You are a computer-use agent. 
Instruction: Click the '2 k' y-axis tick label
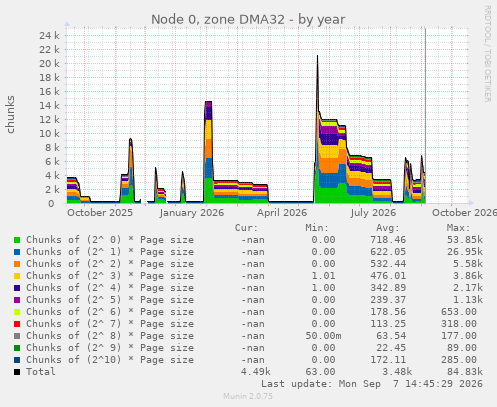[52, 189]
